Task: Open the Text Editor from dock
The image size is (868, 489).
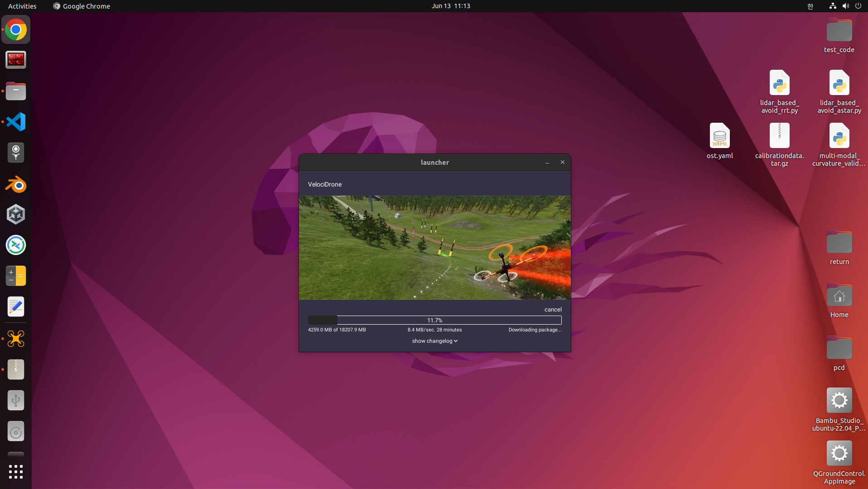Action: point(16,307)
